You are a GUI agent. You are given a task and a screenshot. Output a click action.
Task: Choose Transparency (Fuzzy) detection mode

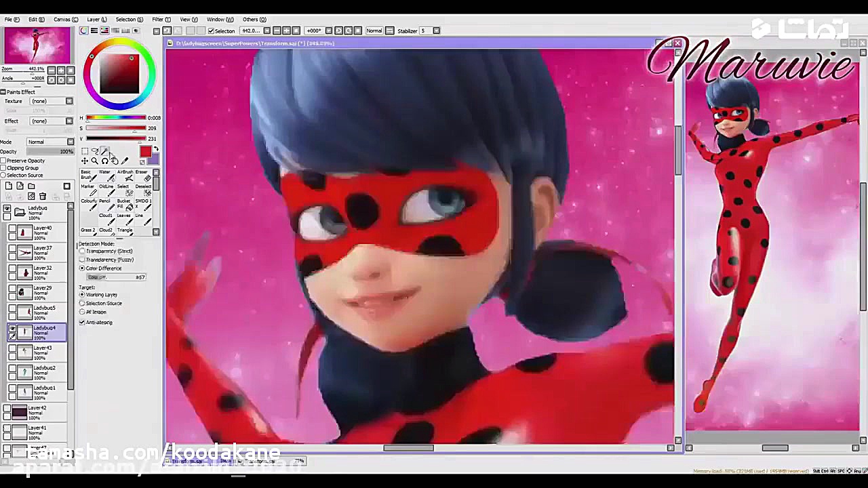coord(82,260)
